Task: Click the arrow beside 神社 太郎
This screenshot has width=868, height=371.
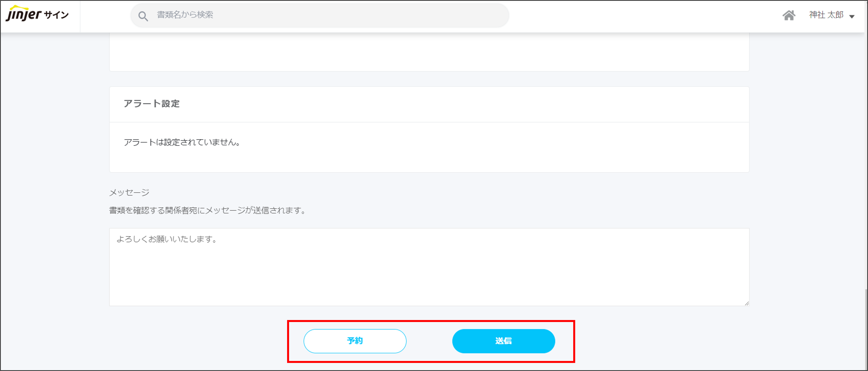Action: [x=852, y=17]
